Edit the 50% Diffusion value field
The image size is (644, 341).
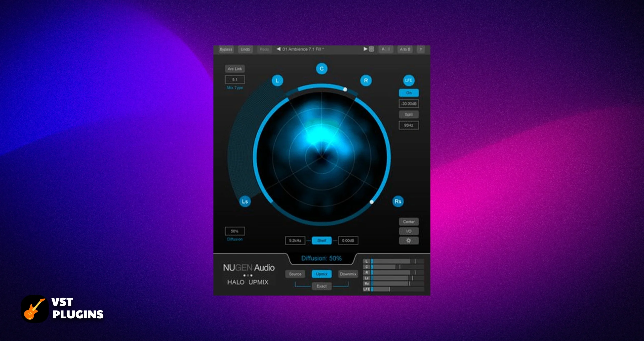point(235,231)
